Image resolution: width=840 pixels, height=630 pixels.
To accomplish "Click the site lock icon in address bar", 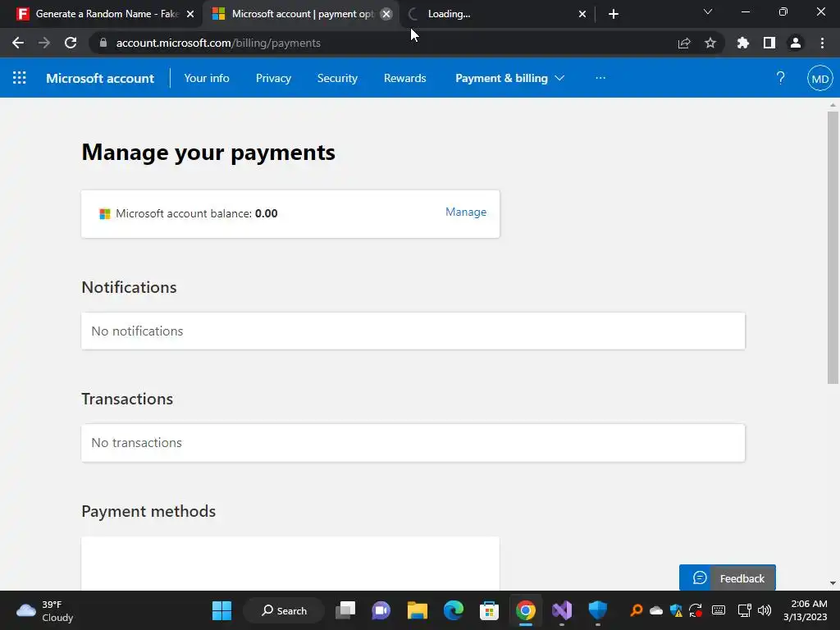I will (x=103, y=43).
